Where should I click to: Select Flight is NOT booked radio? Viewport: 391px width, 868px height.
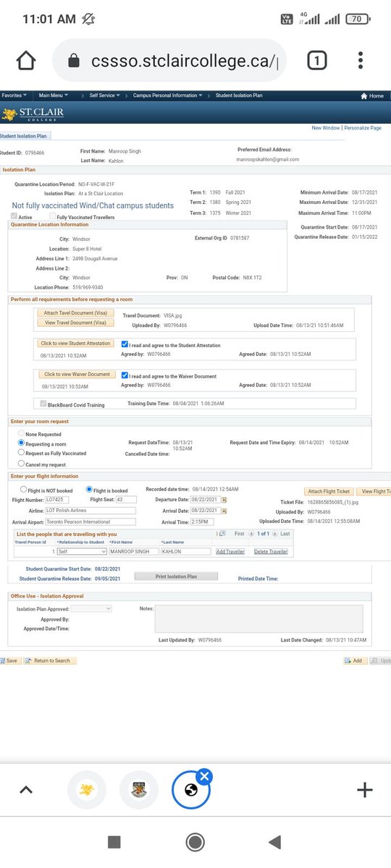(x=24, y=490)
